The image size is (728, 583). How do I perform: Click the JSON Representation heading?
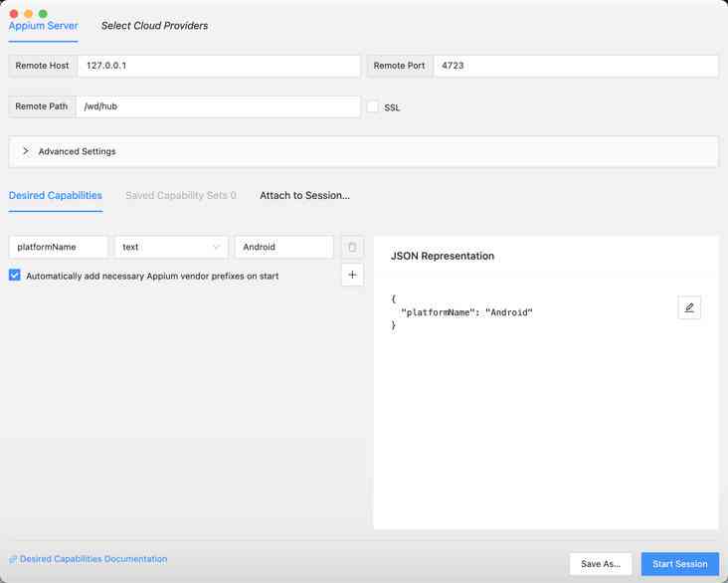coord(443,256)
